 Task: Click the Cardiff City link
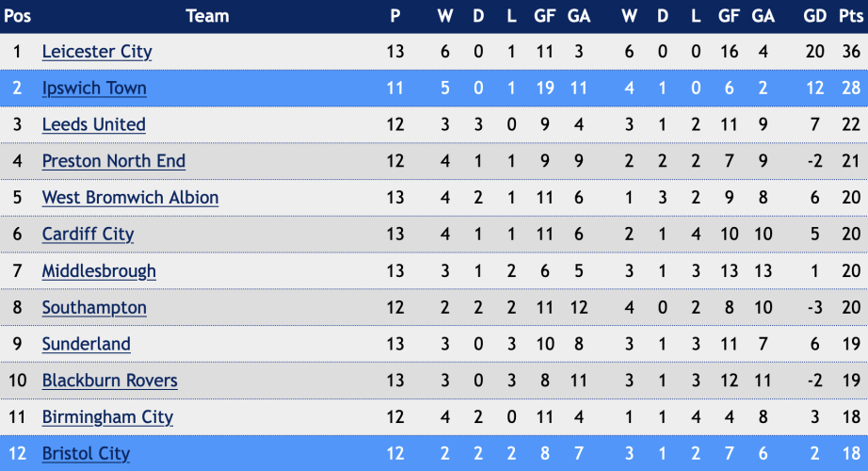88,235
